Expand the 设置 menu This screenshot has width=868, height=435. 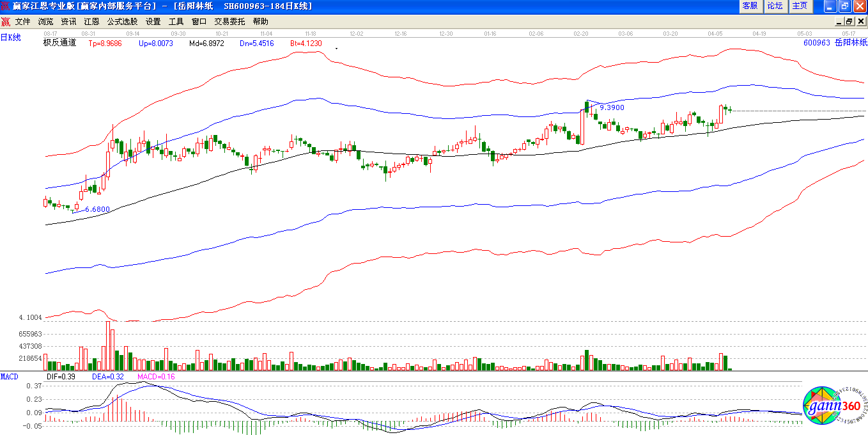click(153, 21)
